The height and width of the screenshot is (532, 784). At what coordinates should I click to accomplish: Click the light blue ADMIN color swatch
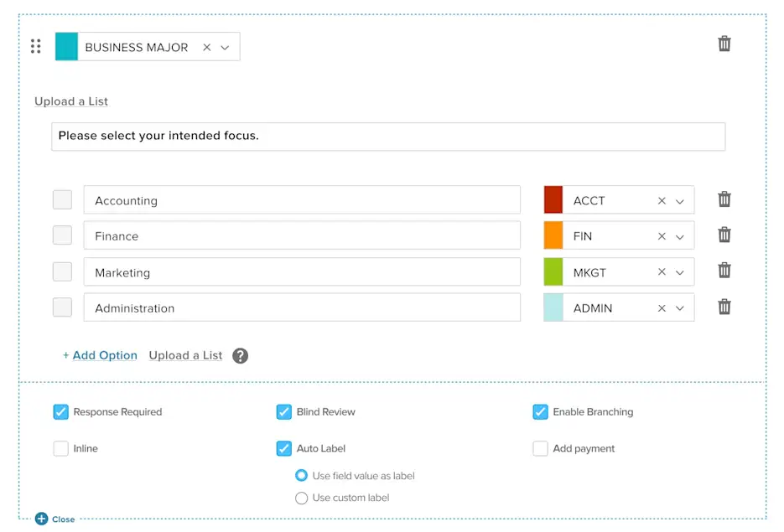[x=553, y=307]
